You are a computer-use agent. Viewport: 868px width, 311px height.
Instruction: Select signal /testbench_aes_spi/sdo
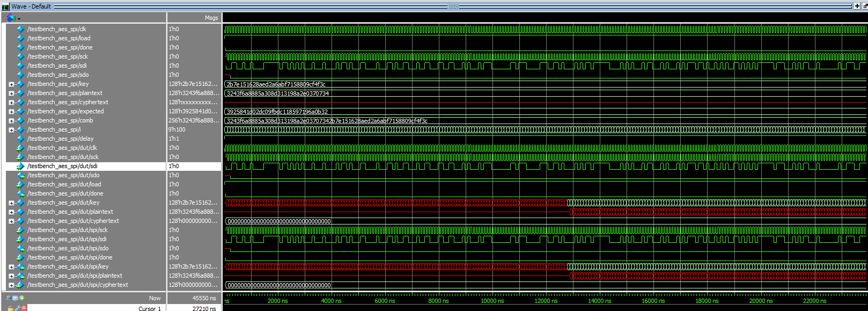pyautogui.click(x=58, y=75)
